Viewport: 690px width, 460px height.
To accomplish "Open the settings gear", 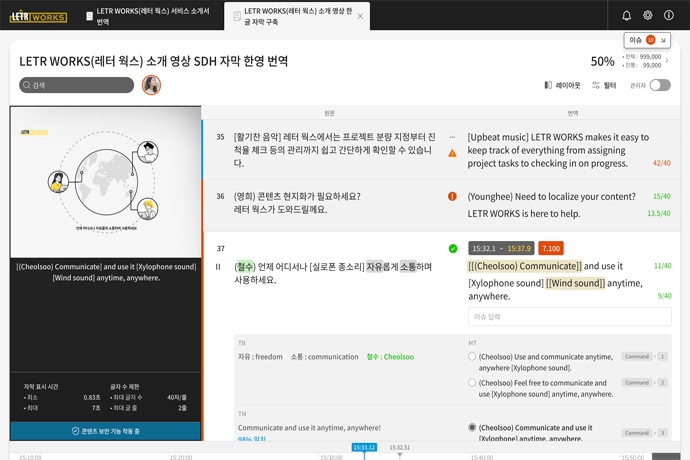I will tap(648, 15).
